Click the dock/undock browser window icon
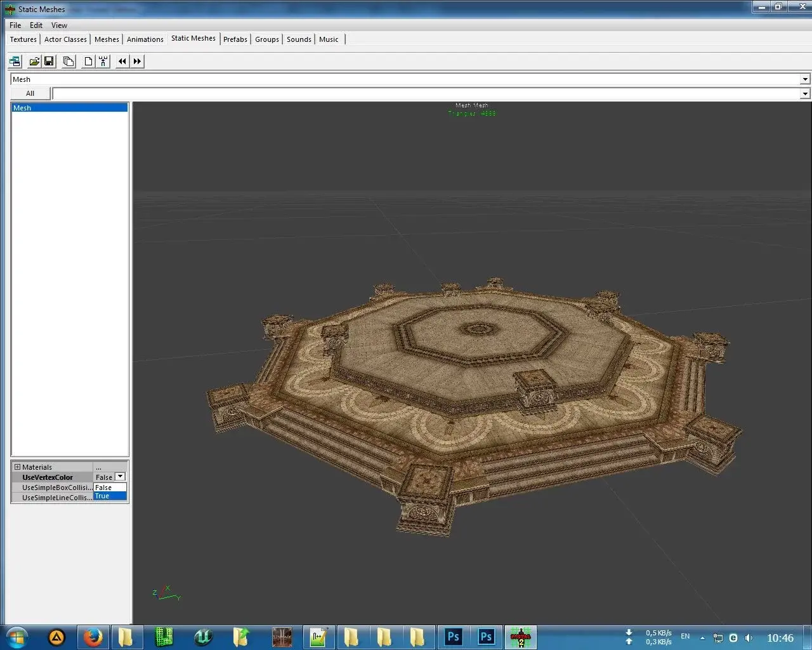The width and height of the screenshot is (812, 650). point(15,61)
